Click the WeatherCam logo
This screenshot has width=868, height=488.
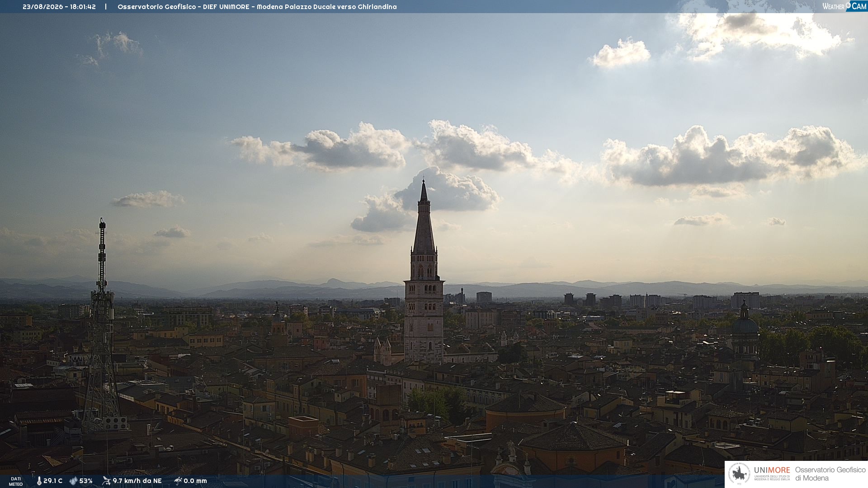844,6
